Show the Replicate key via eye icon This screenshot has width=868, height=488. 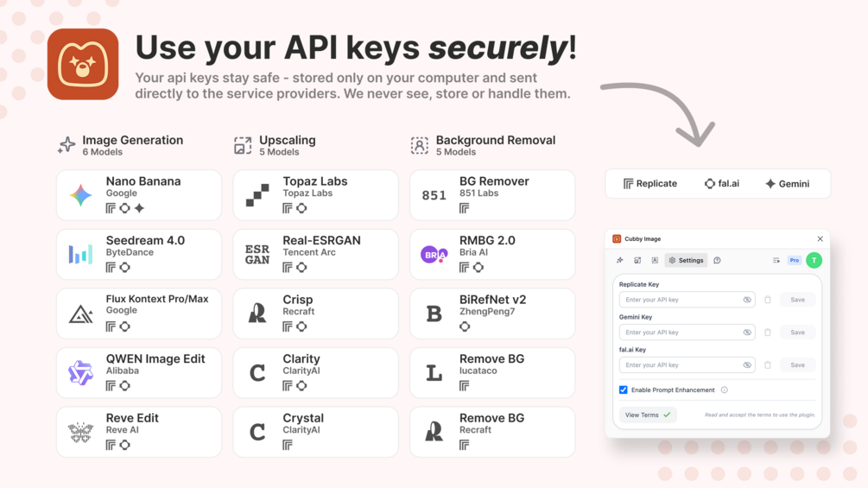click(x=747, y=300)
